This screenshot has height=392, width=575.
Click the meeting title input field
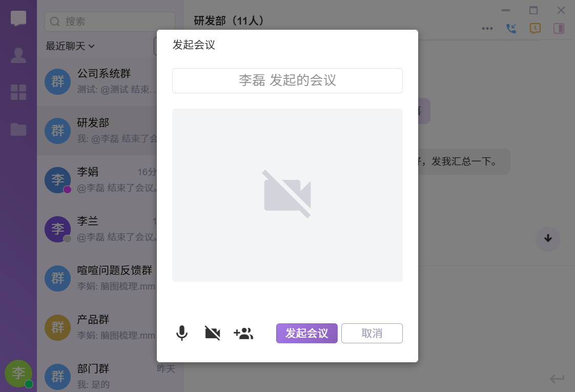pyautogui.click(x=287, y=80)
